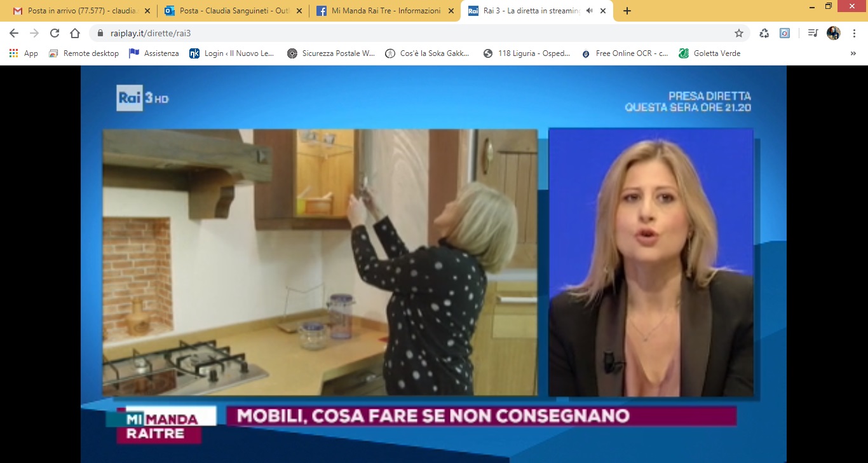Reload the RaiPlay page
The image size is (868, 463).
[x=55, y=33]
